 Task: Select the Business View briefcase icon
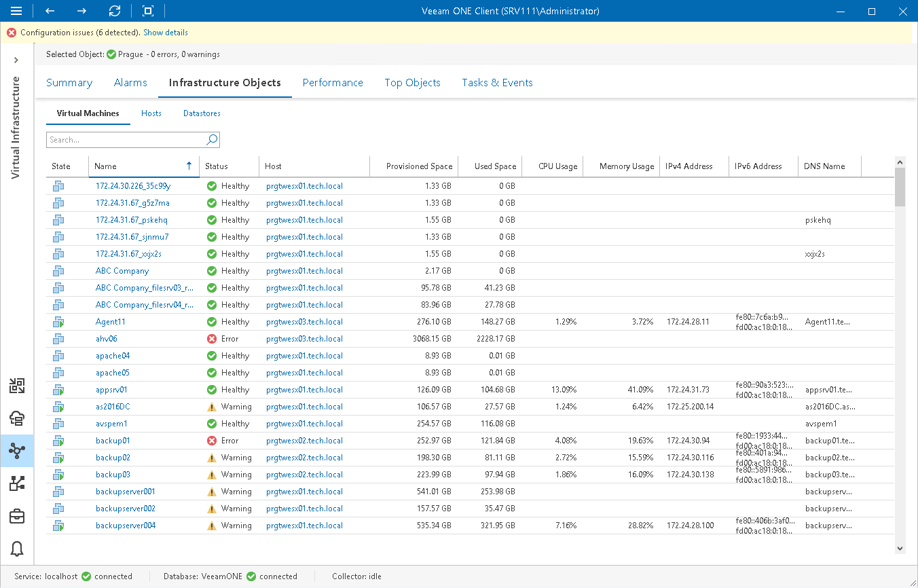coord(17,516)
